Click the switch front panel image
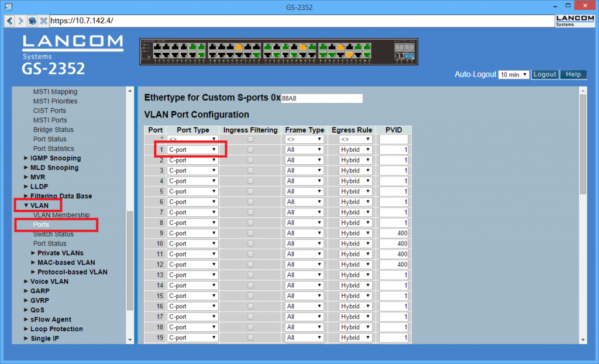 278,51
